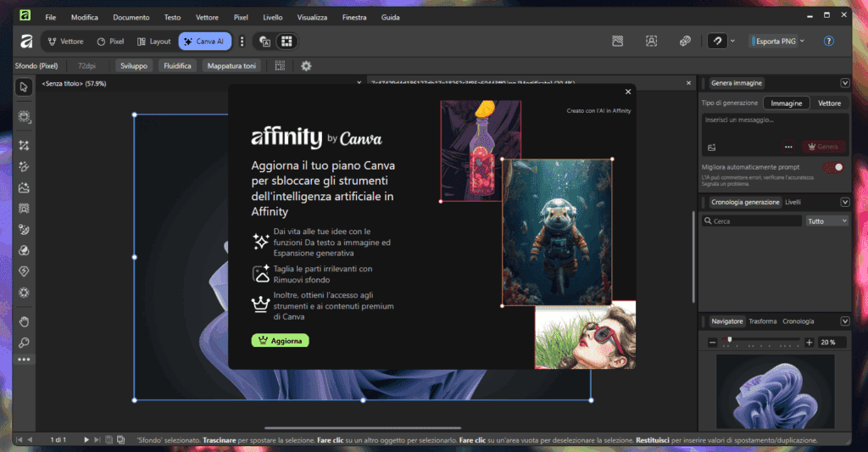Pick the Hand pan tool
This screenshot has width=868, height=452.
(x=24, y=321)
